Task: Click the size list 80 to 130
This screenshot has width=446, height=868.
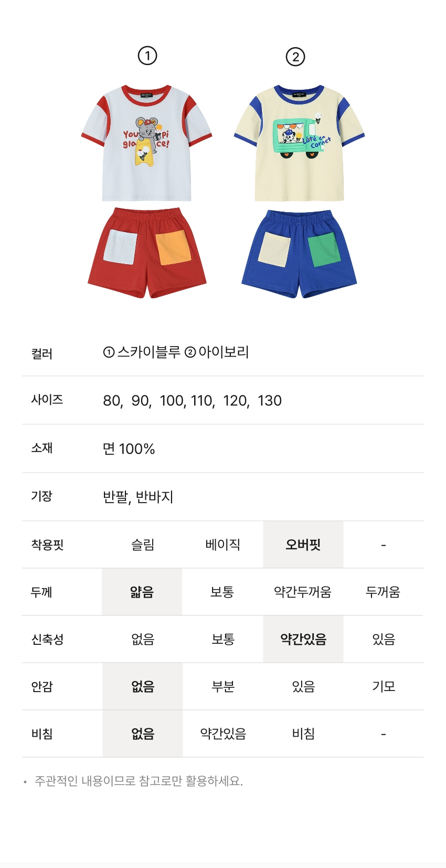Action: (192, 401)
